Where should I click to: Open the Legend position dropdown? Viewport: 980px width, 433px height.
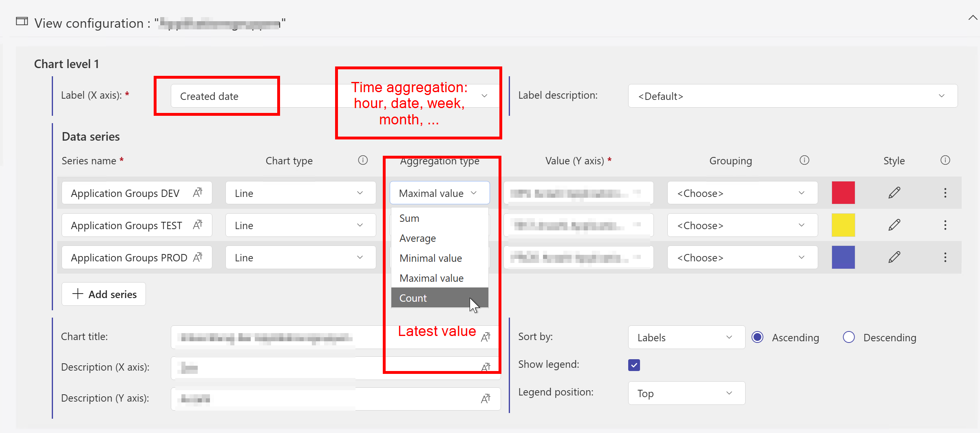[x=686, y=393]
